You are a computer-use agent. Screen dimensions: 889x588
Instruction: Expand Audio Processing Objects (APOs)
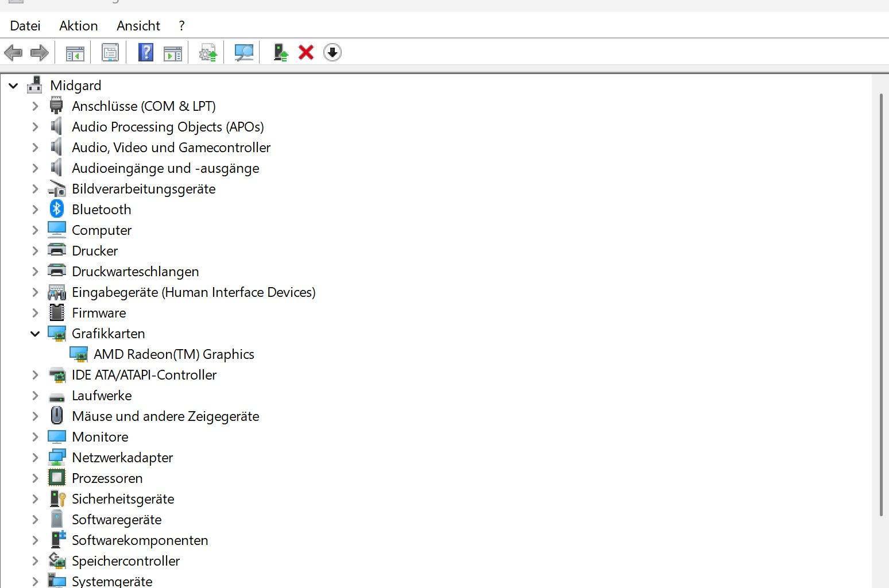point(35,127)
